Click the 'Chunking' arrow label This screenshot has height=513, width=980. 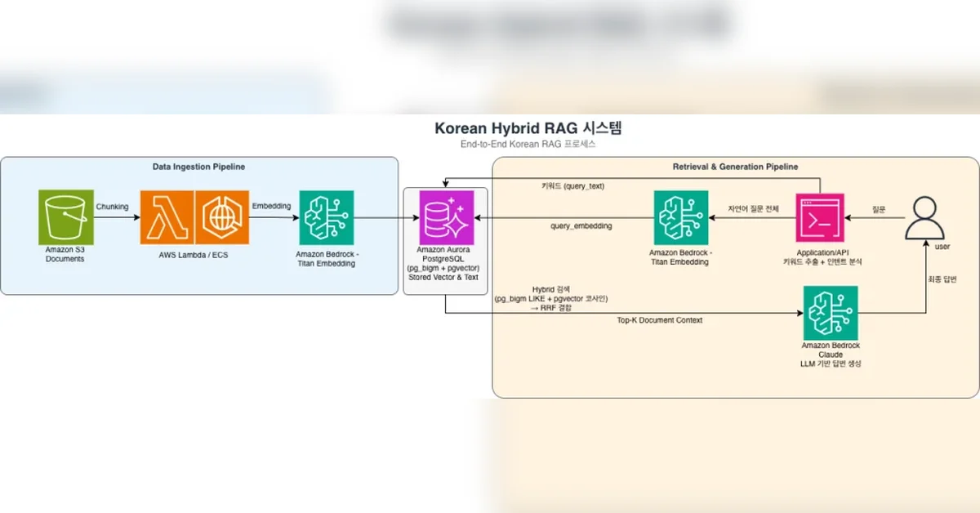click(112, 207)
